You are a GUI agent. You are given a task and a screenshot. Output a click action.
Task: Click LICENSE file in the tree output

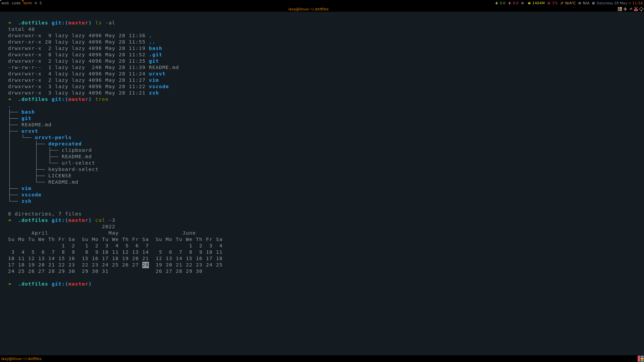click(60, 176)
